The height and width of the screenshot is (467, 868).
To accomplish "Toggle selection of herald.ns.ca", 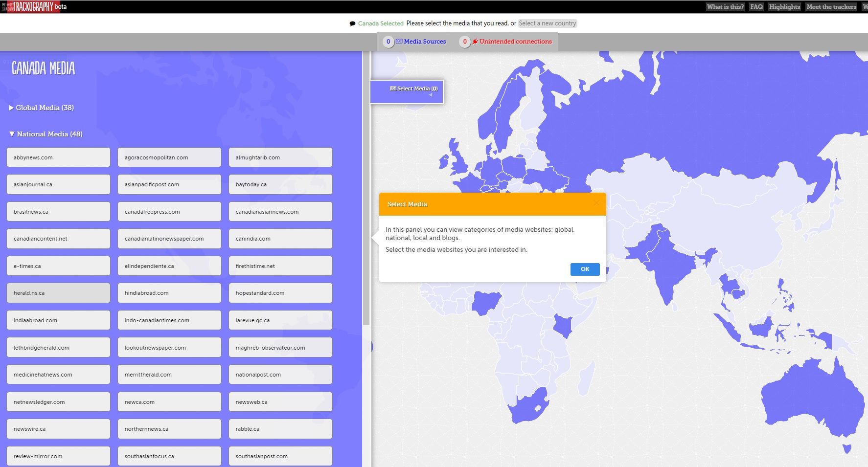I will click(x=58, y=293).
